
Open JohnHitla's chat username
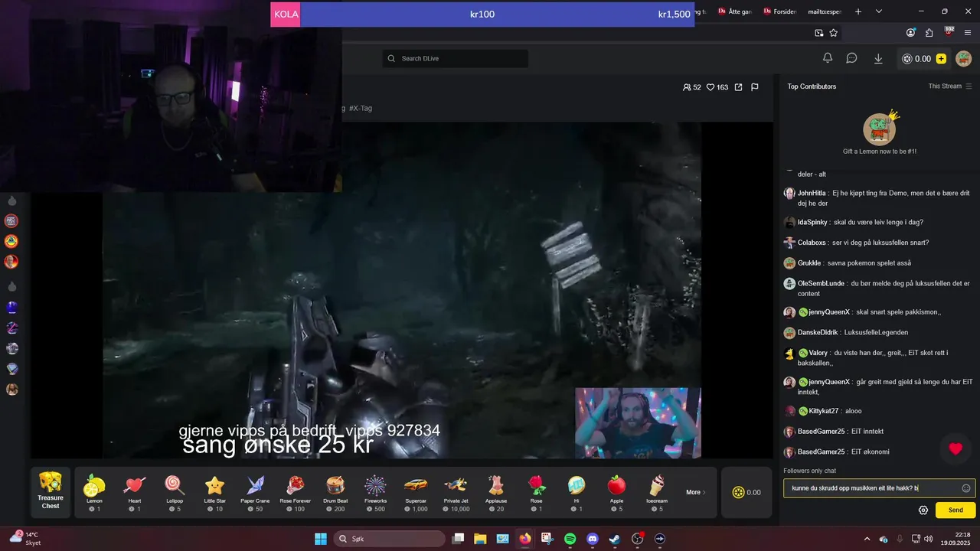click(x=812, y=194)
